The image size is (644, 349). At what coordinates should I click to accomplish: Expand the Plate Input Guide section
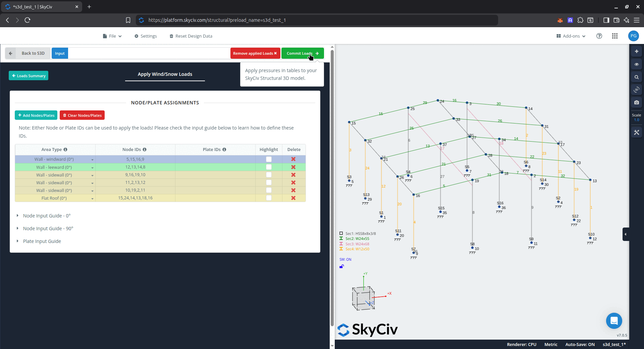[x=42, y=241]
